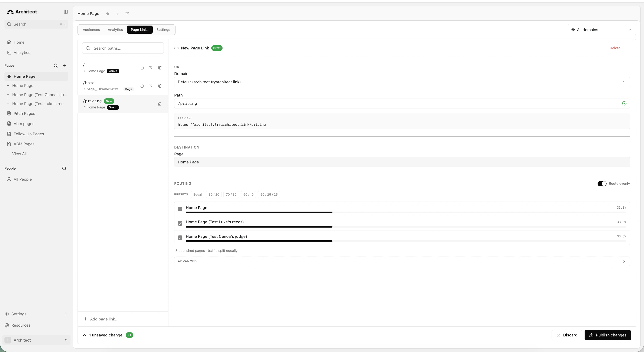Create a new page with the plus icon
The height and width of the screenshot is (352, 644).
[64, 65]
